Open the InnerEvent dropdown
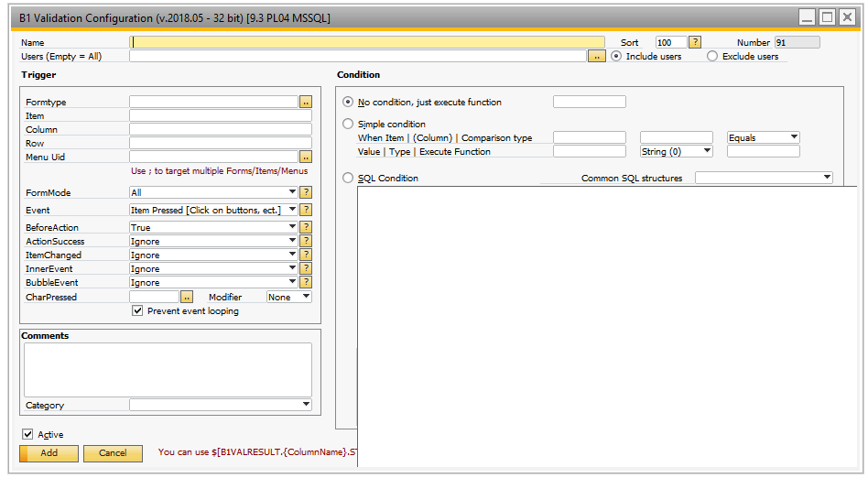Viewport: 868px width, 478px height. [x=292, y=268]
